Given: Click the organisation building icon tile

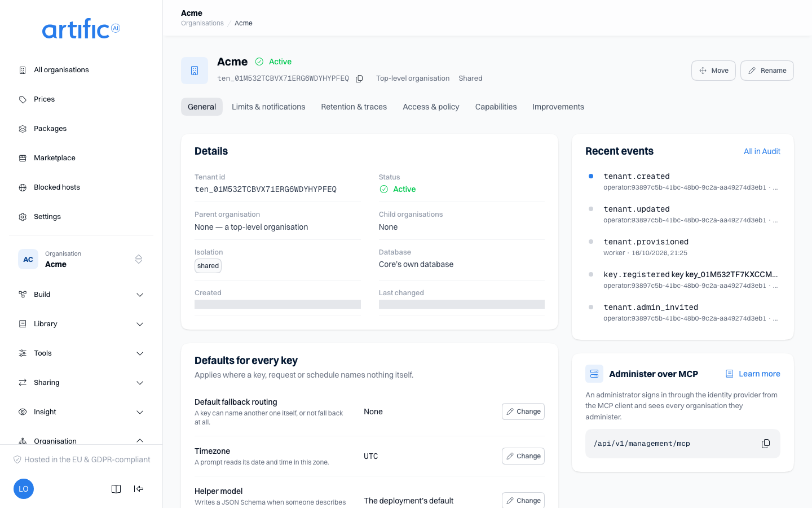Looking at the screenshot, I should pyautogui.click(x=195, y=71).
